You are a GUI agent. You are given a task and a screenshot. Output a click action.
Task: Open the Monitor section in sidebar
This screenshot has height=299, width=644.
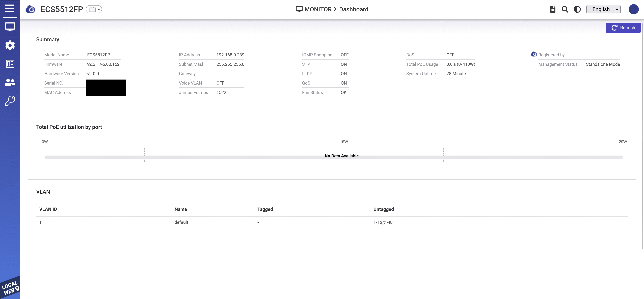coord(10,27)
